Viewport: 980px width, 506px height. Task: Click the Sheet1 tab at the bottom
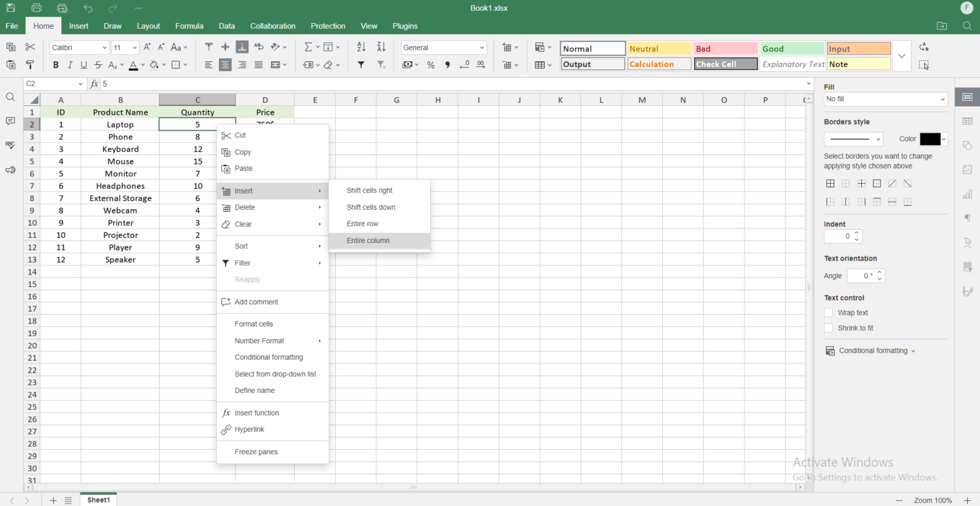pos(98,500)
